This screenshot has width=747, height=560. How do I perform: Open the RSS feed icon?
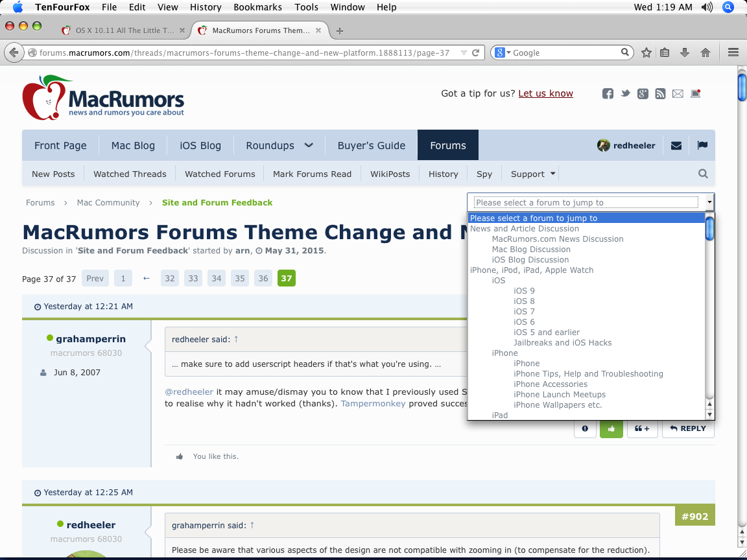(660, 94)
